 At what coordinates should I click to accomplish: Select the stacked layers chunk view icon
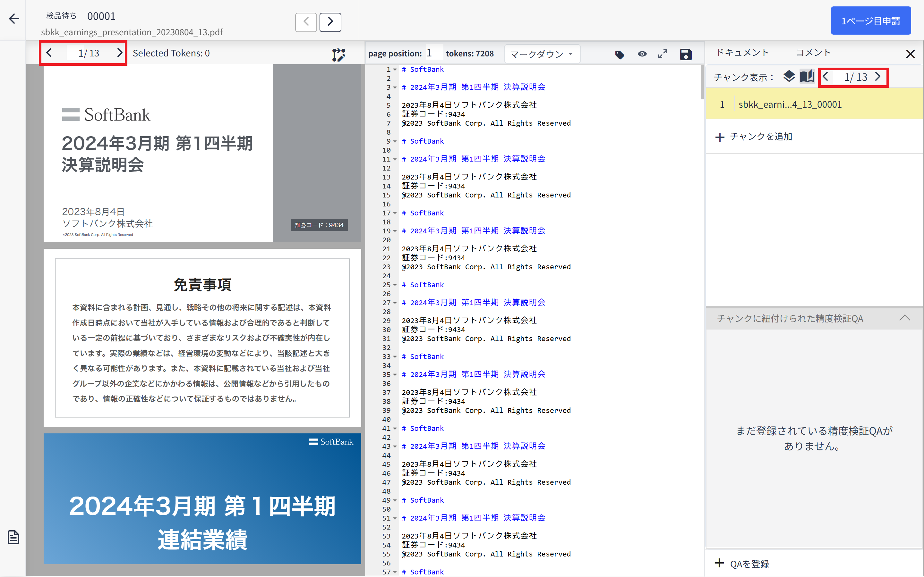coord(789,77)
